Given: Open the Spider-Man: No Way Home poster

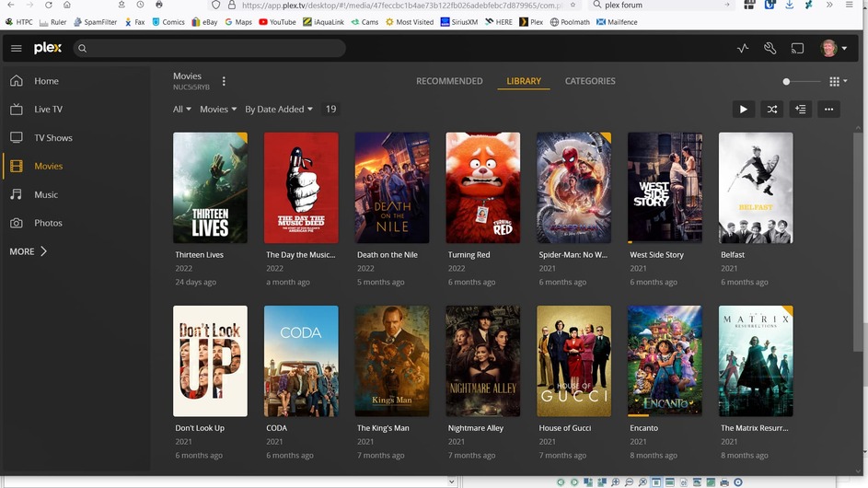Looking at the screenshot, I should 574,188.
